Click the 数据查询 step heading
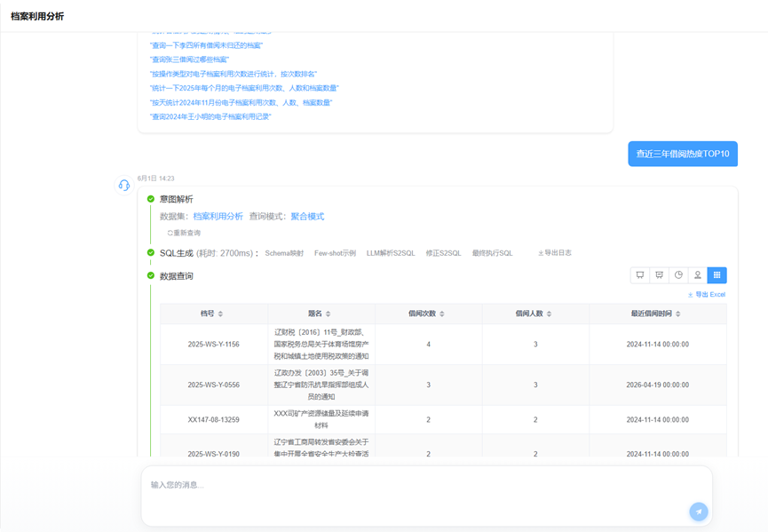 point(177,276)
